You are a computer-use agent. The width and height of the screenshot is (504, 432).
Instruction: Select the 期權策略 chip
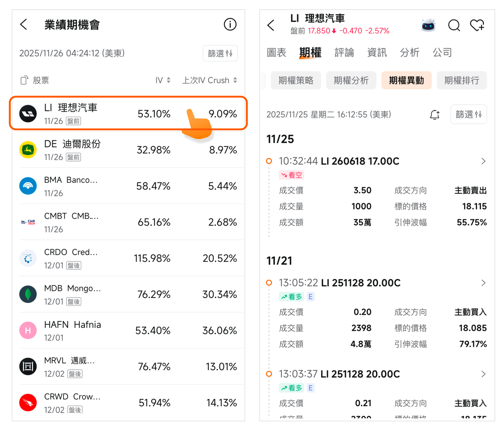[296, 80]
